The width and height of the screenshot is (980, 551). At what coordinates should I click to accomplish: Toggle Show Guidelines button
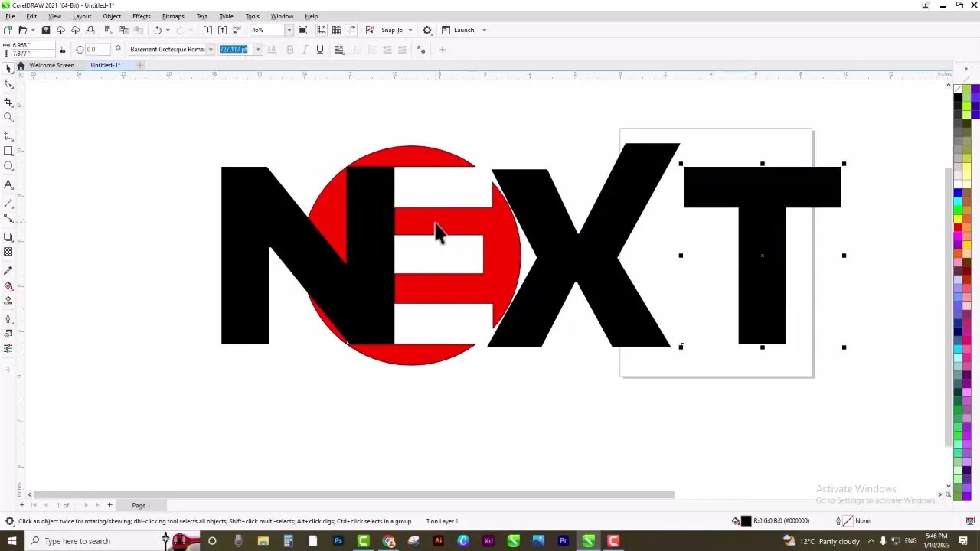point(351,30)
